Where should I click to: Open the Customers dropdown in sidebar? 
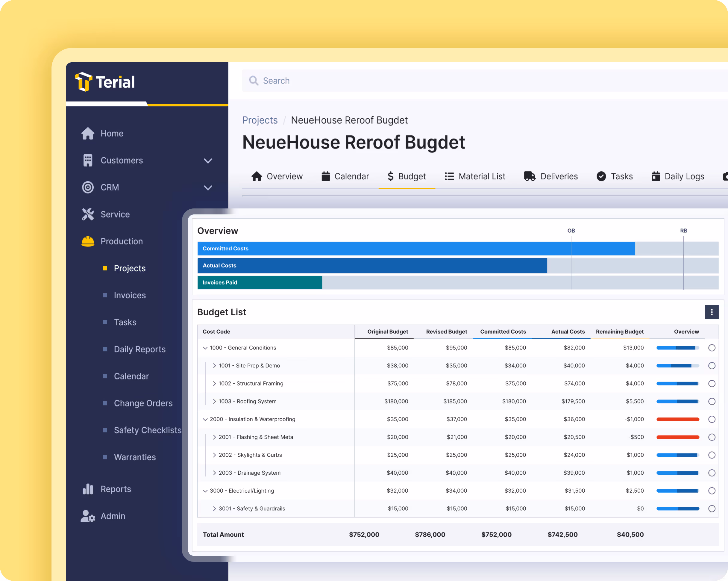pyautogui.click(x=208, y=161)
